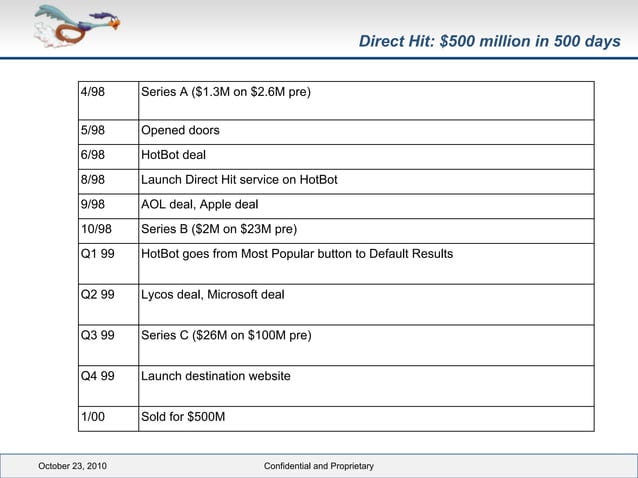Screen dimensions: 638x478
Task: Click the 'Q2 99' date cell
Action: (108, 304)
